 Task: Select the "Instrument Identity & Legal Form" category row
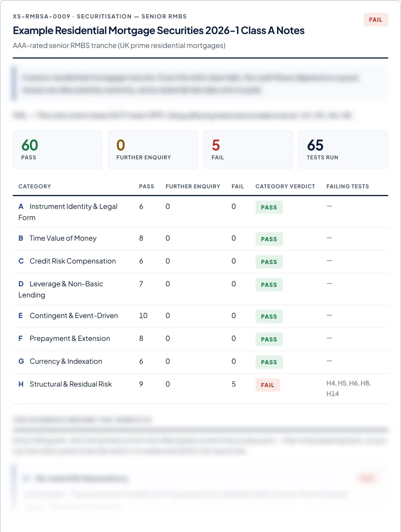click(x=200, y=212)
